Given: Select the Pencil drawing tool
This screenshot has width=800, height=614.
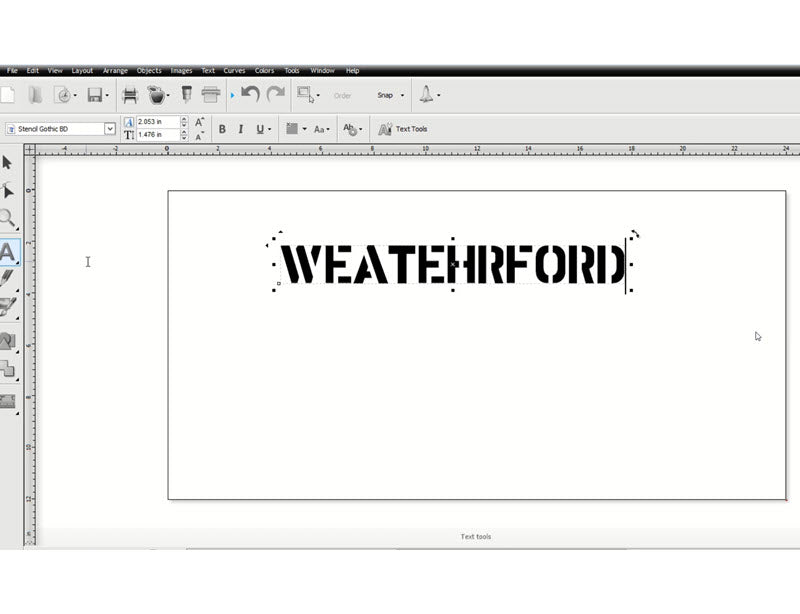Looking at the screenshot, I should coord(7,279).
